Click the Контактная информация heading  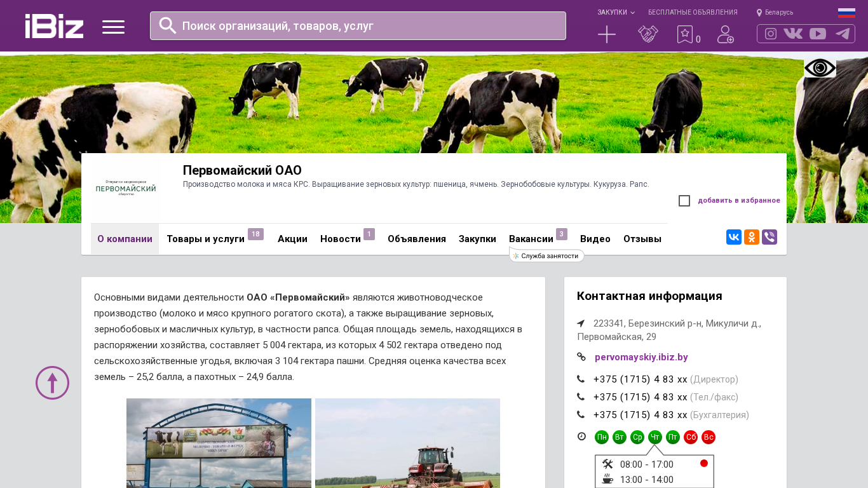tap(649, 296)
